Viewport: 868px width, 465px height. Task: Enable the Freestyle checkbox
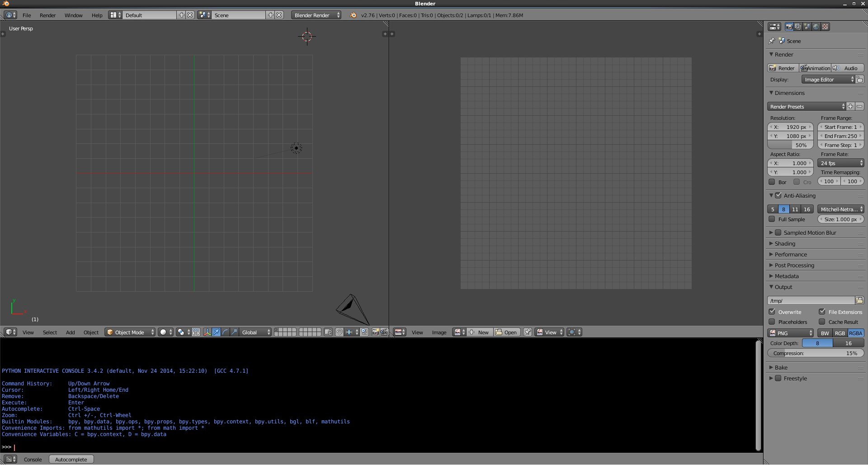[x=778, y=379]
